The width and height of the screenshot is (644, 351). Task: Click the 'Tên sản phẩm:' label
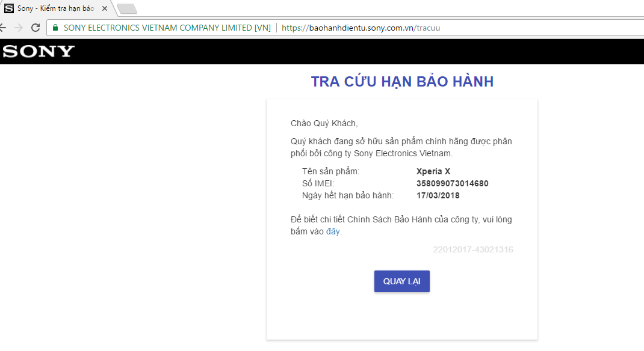tap(330, 171)
